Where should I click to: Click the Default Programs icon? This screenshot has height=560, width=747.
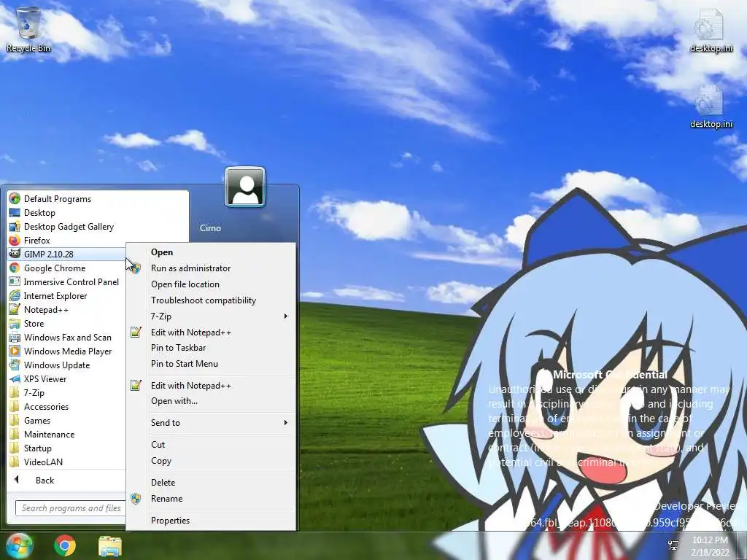click(x=15, y=198)
